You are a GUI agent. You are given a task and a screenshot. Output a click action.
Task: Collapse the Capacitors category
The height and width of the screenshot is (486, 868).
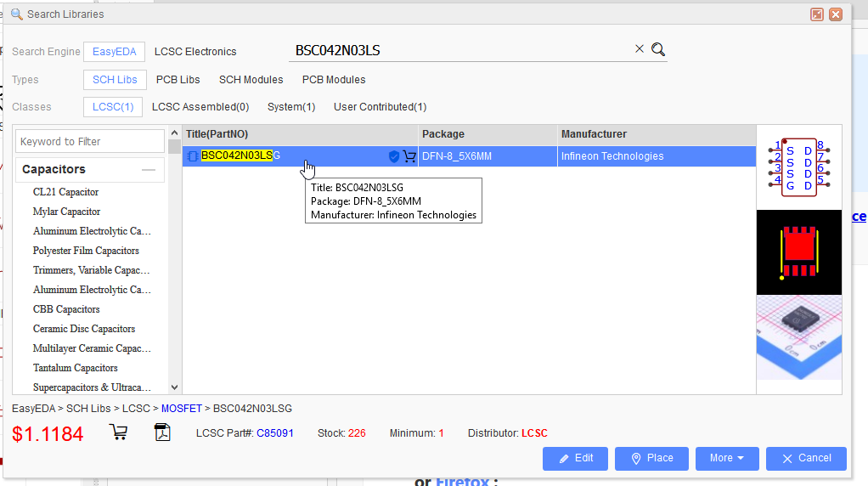(x=149, y=169)
